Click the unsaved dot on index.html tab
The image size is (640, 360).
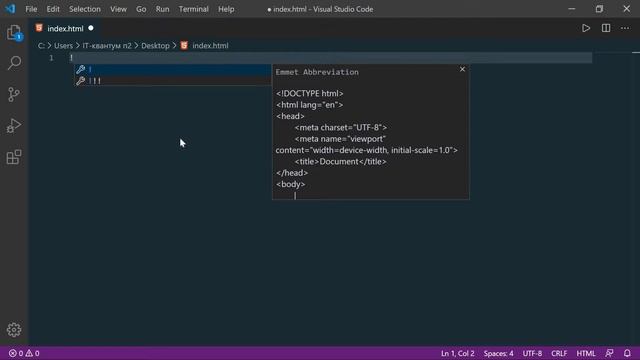tap(91, 28)
